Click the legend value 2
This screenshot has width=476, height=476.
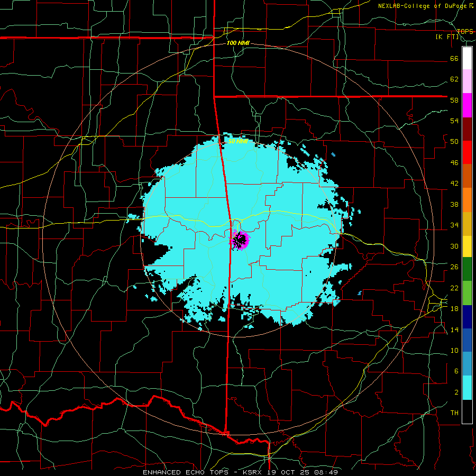point(456,392)
